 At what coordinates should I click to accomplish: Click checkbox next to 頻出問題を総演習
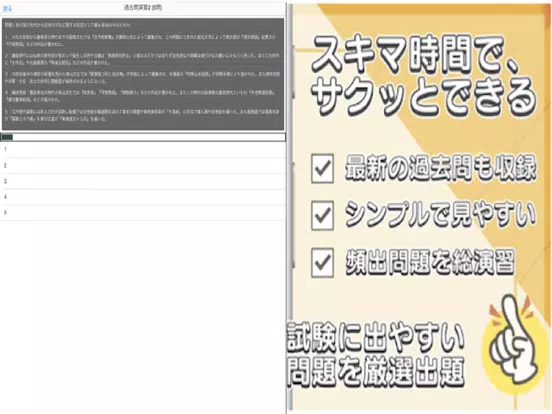pyautogui.click(x=322, y=263)
